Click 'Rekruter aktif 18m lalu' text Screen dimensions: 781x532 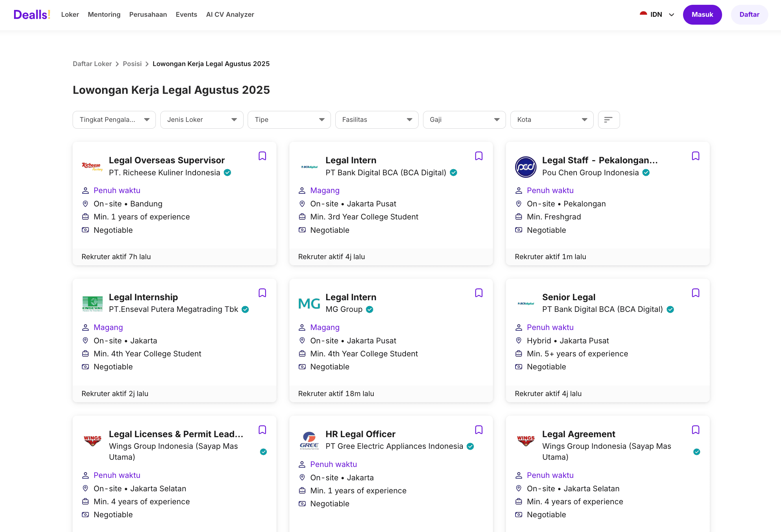coord(336,394)
